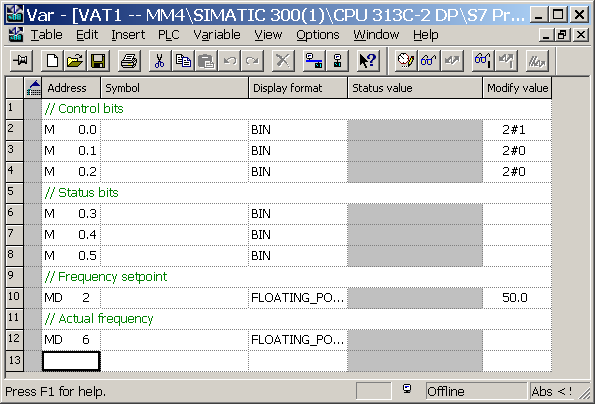Open the Window menu
This screenshot has width=595, height=404.
(x=376, y=35)
